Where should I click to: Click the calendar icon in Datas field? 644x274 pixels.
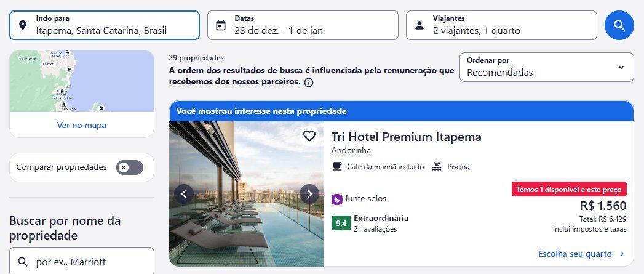pos(221,25)
